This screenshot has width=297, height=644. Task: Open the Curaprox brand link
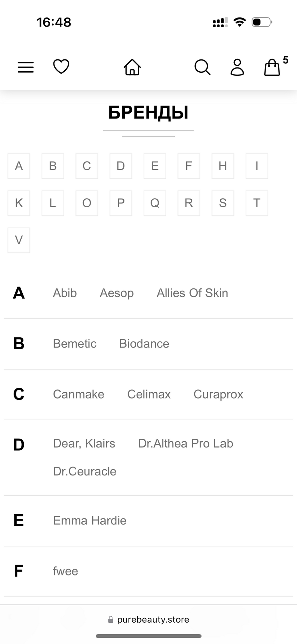[218, 394]
